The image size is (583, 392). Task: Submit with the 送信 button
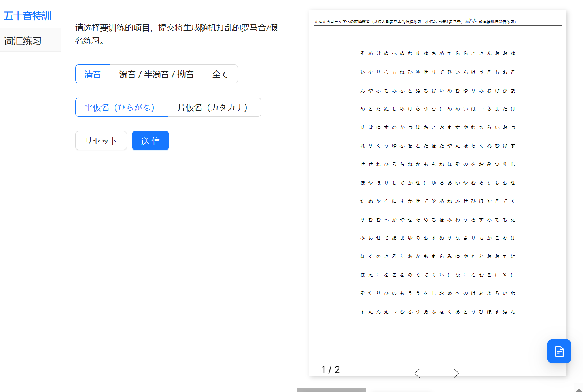click(150, 140)
